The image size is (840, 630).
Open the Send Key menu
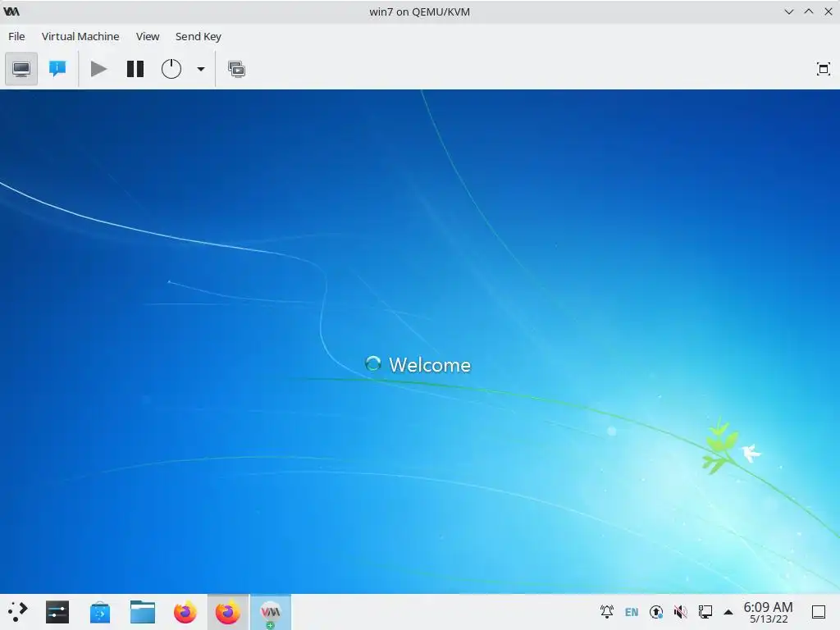pyautogui.click(x=199, y=36)
